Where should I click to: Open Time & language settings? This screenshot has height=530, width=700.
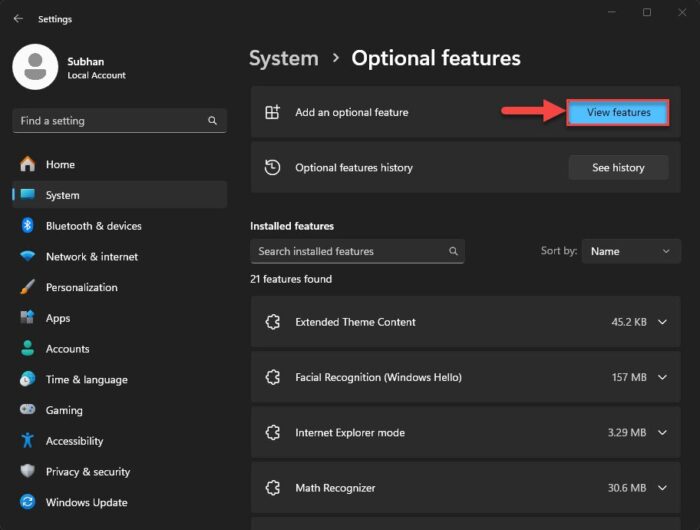[120, 380]
